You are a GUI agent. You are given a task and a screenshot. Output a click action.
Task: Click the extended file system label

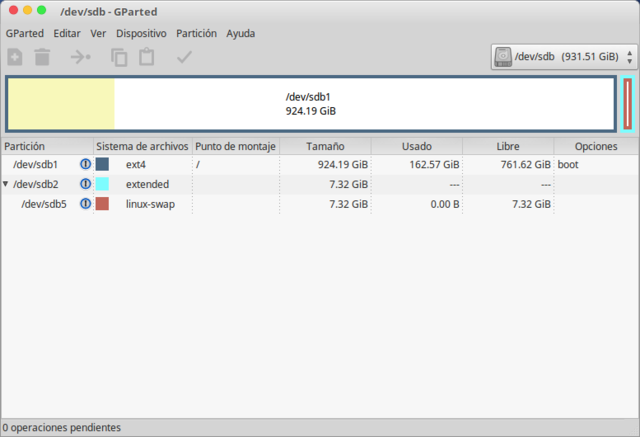147,184
